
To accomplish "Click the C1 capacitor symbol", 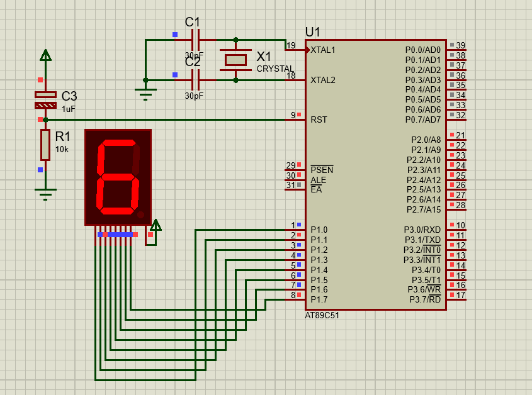I will coord(195,40).
